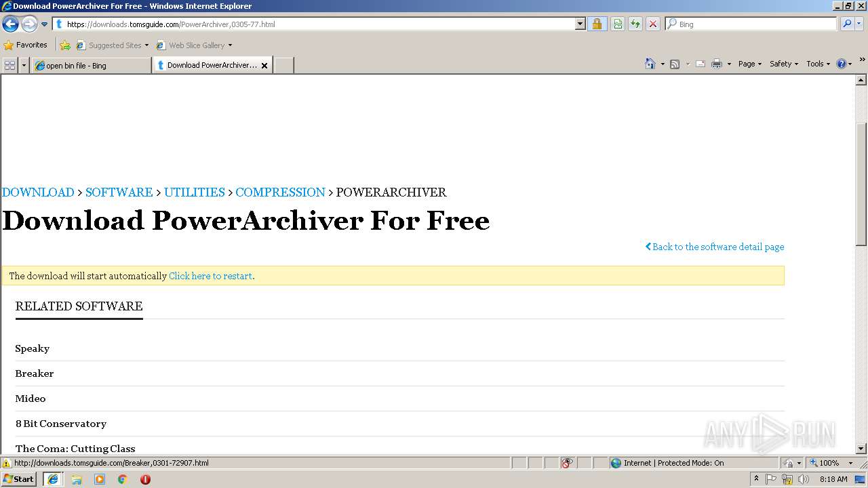Click the privacy report eye icon in status bar
The image size is (868, 488).
(567, 463)
